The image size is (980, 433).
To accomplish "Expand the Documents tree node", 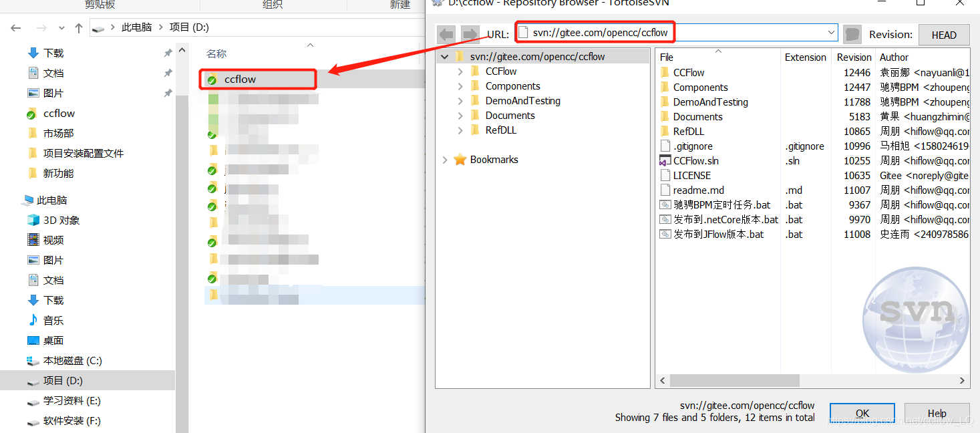I will point(460,116).
